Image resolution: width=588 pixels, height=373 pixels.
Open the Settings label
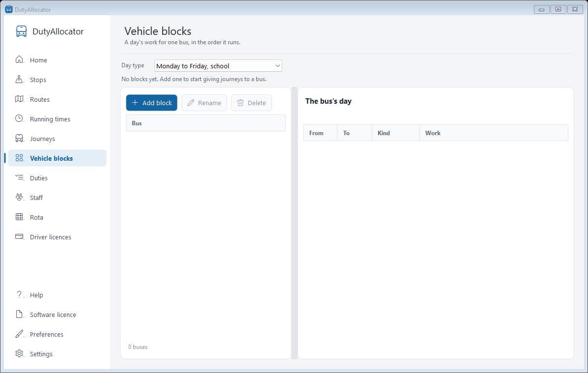click(x=41, y=354)
